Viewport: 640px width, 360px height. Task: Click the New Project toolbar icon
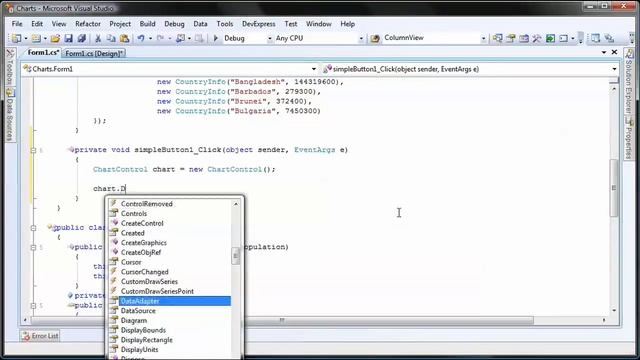point(16,38)
